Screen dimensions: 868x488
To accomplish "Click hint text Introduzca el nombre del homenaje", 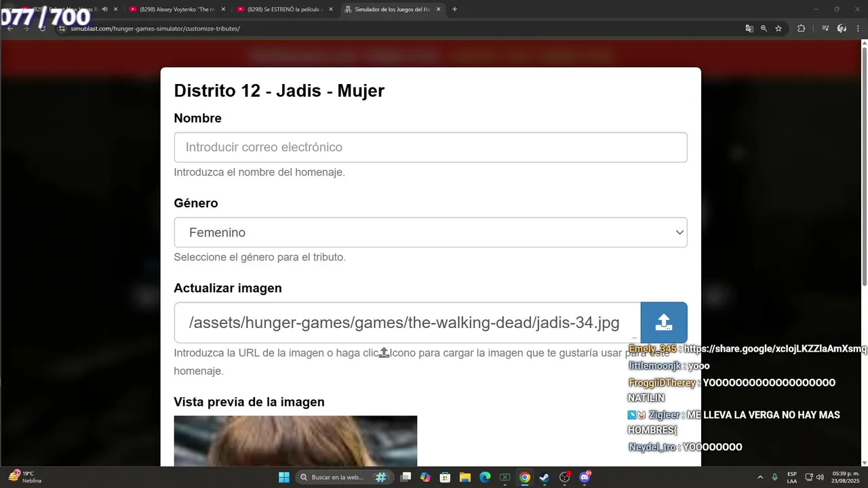I will [x=260, y=172].
